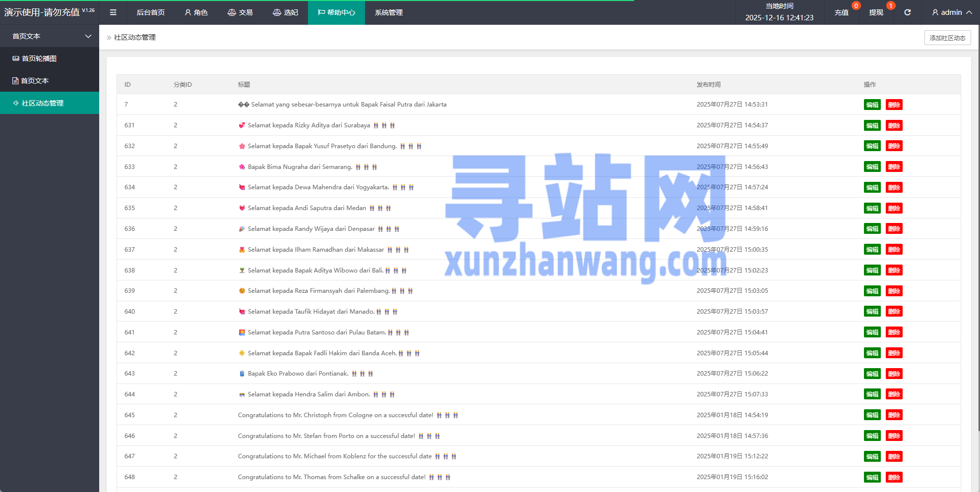Open the 角色 menu with user icon
Viewport: 980px width, 492px height.
(196, 12)
